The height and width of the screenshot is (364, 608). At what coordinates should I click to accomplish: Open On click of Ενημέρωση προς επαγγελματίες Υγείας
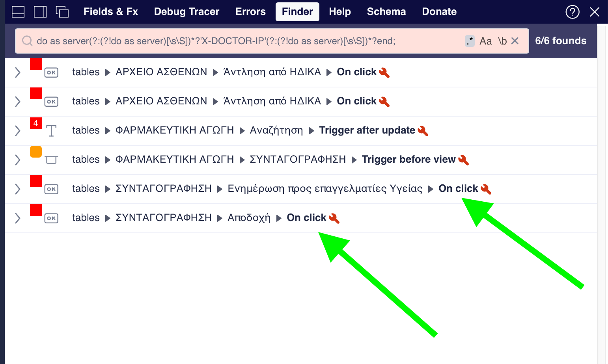pos(458,189)
